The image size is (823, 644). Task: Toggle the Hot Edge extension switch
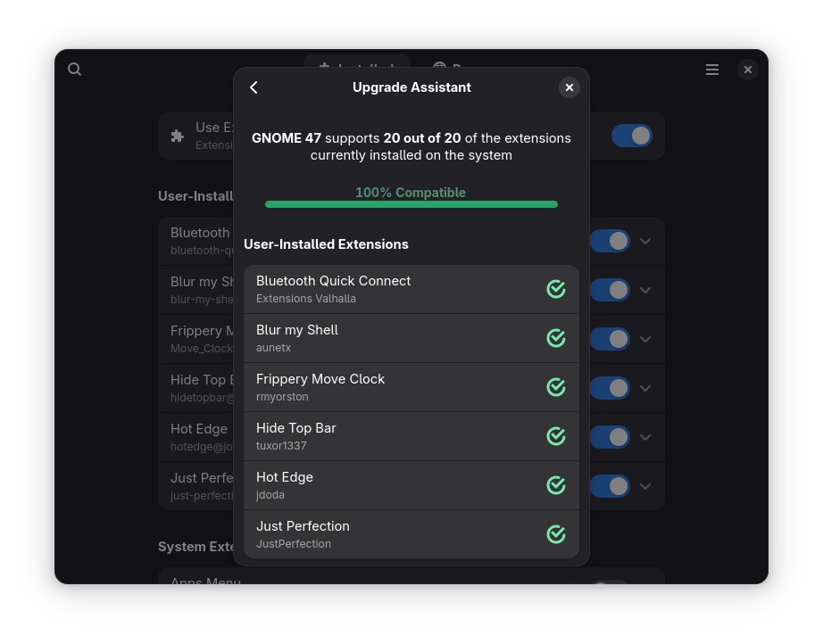[611, 437]
